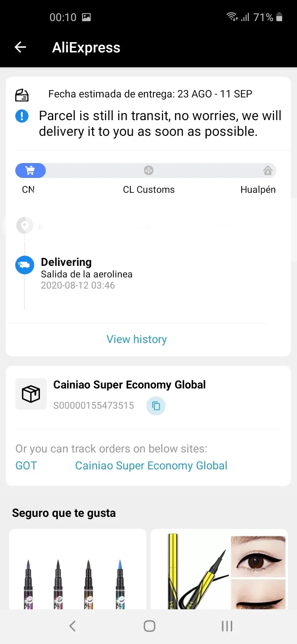This screenshot has width=297, height=644.
Task: Open Android recent apps button
Action: pos(227,626)
